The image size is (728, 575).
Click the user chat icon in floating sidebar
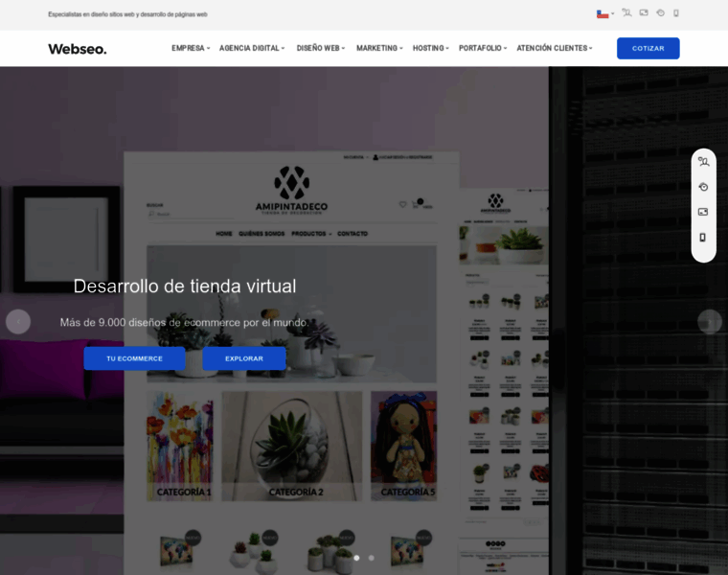703,162
